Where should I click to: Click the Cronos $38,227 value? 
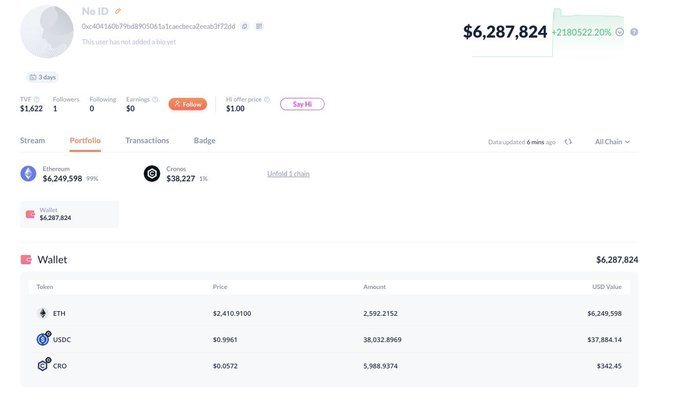[181, 179]
